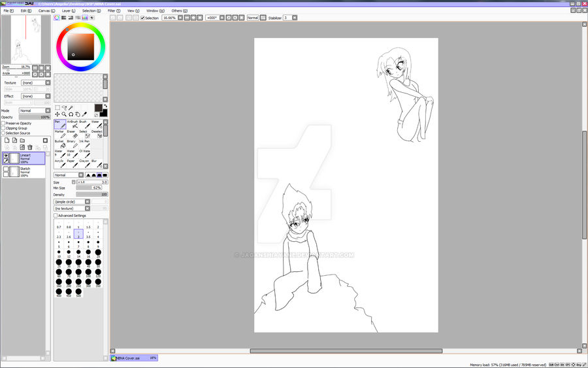
Task: Open the simple circle brush shape dropdown
Action: click(x=72, y=201)
